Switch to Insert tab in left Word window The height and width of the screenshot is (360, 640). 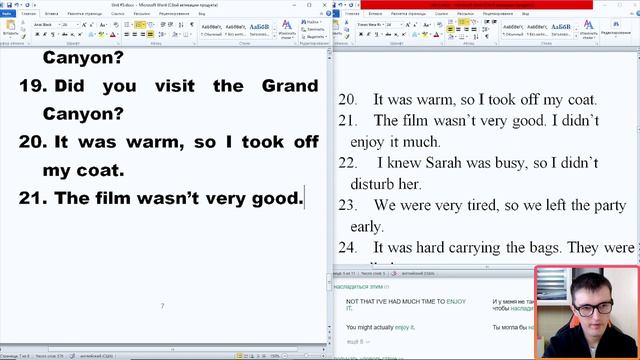(x=51, y=14)
